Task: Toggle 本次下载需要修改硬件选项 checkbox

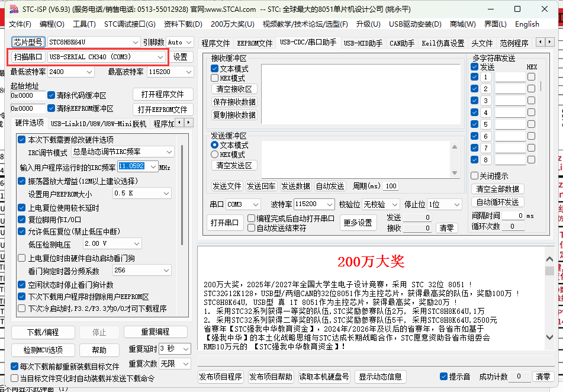Action: (21, 139)
